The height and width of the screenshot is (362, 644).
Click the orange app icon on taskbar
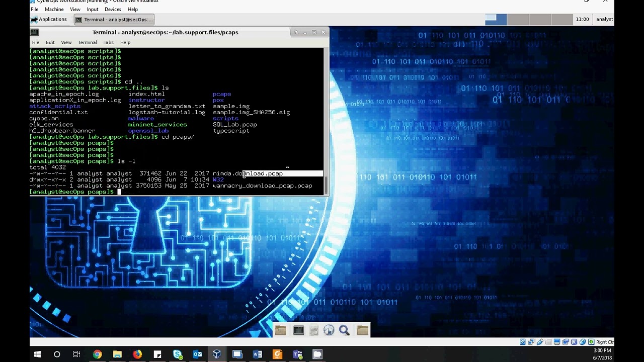277,354
